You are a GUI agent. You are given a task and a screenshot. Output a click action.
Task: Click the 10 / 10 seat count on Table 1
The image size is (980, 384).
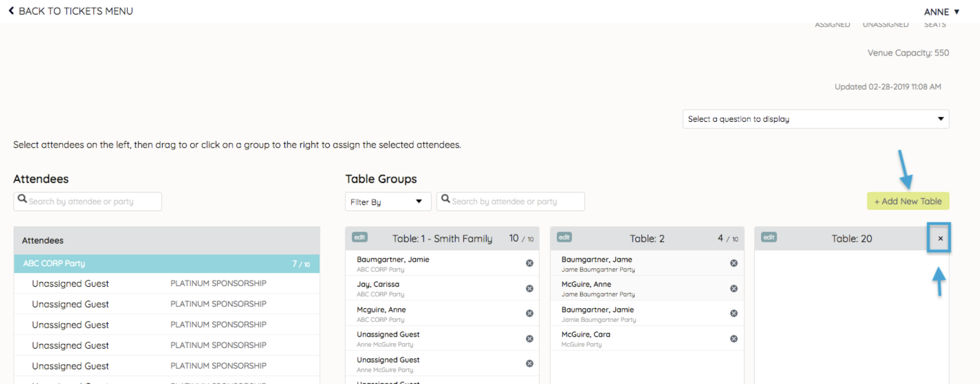point(521,238)
